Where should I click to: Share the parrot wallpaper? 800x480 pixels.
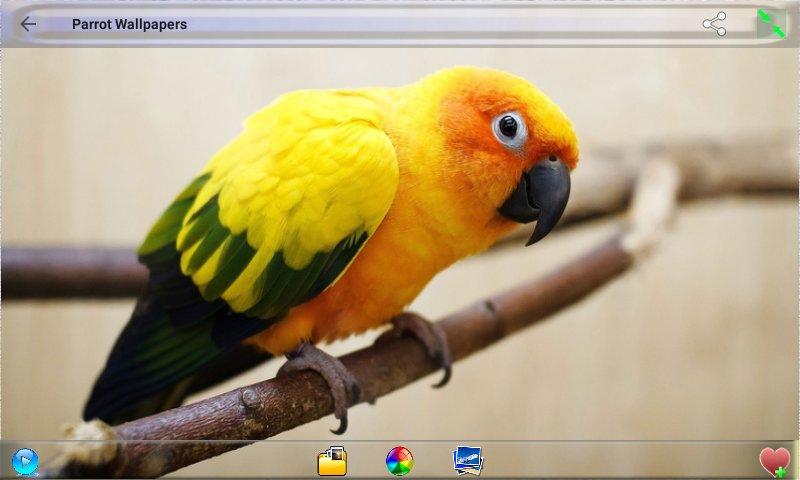click(x=715, y=24)
